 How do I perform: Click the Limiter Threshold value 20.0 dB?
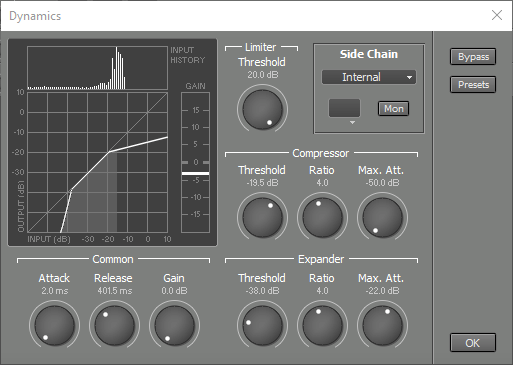tap(262, 75)
